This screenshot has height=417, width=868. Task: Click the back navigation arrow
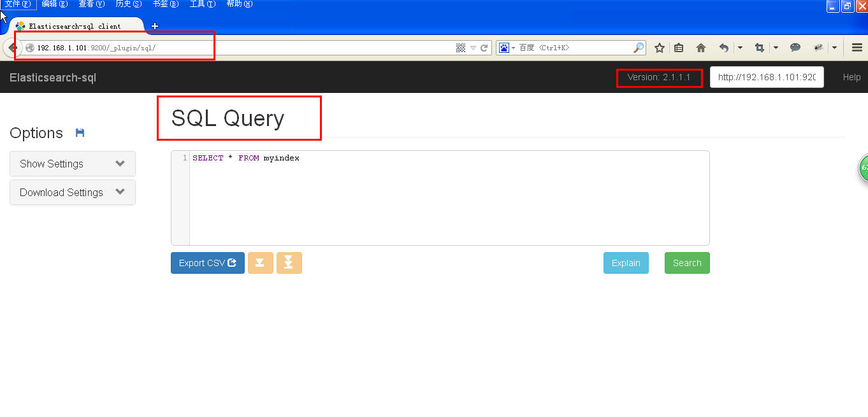coord(12,48)
